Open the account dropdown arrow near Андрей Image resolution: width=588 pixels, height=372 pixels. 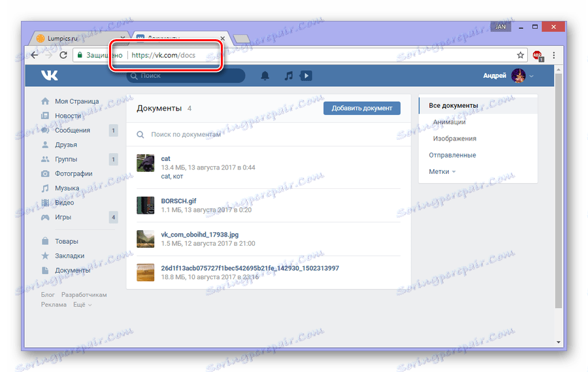click(531, 76)
